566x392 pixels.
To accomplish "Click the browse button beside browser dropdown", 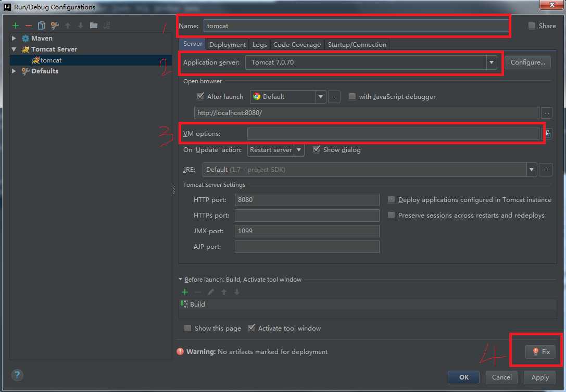I will coord(334,97).
